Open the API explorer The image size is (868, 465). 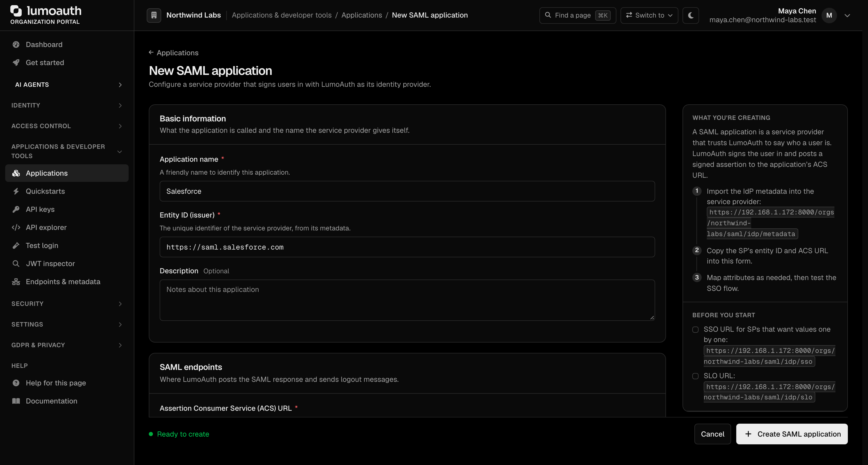[67, 227]
